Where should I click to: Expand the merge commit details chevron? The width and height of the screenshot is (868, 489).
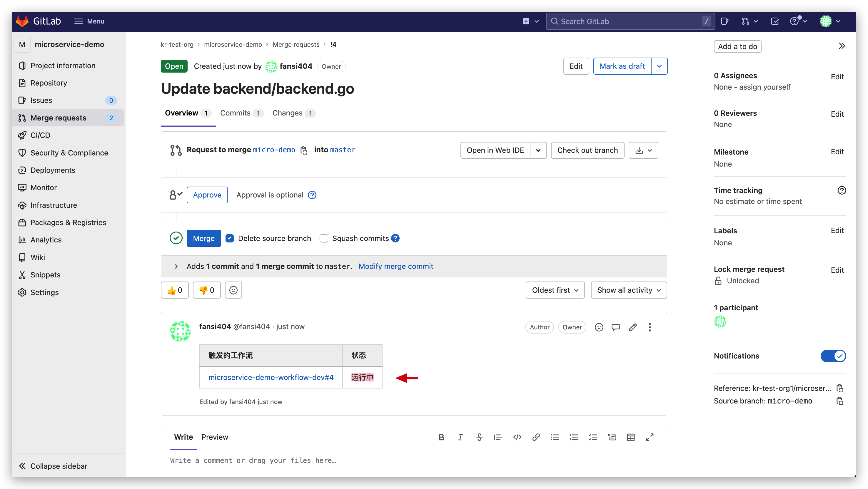(x=176, y=266)
